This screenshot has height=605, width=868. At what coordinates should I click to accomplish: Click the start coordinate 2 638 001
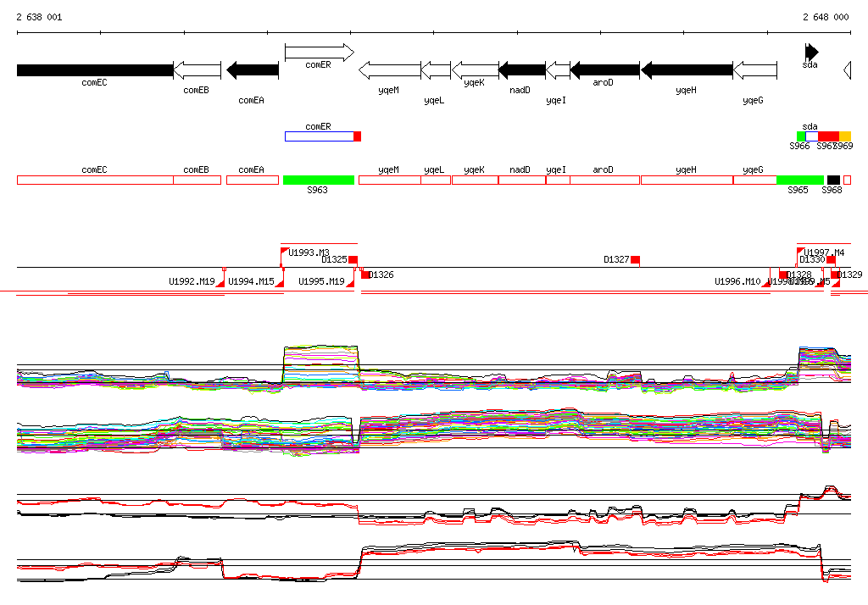39,17
